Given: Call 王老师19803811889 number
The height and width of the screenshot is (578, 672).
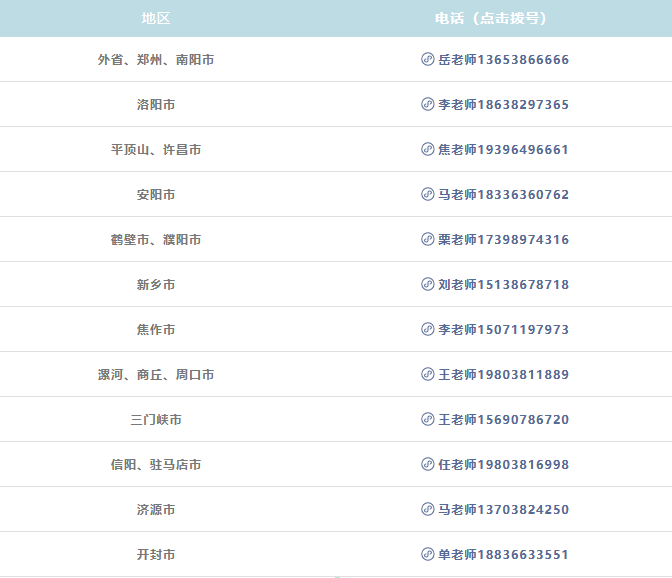Looking at the screenshot, I should pos(503,374).
